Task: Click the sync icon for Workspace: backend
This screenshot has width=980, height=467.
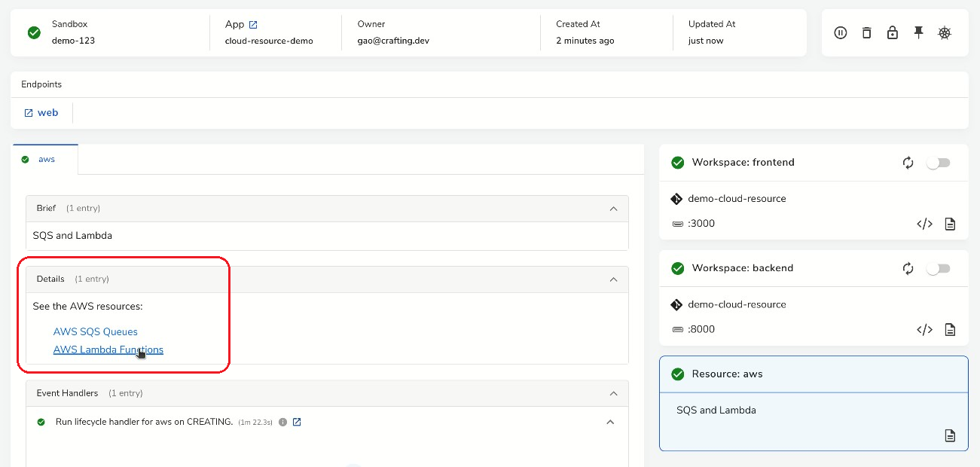Action: [x=908, y=268]
